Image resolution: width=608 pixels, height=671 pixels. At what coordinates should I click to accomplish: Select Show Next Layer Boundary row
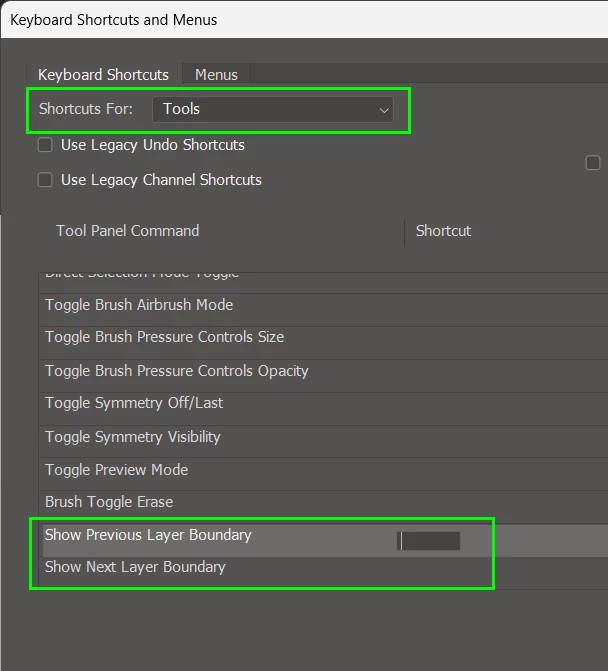coord(323,573)
